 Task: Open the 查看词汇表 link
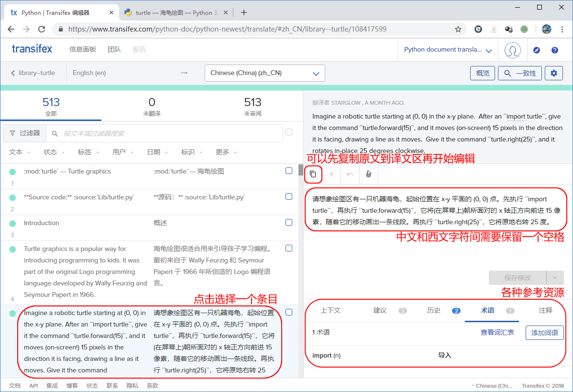pos(497,332)
